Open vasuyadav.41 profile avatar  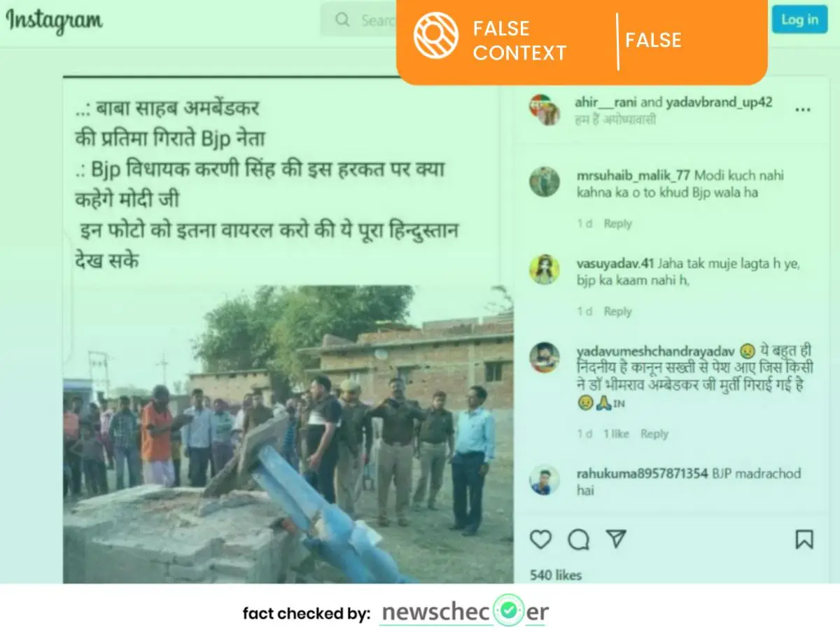pyautogui.click(x=544, y=269)
